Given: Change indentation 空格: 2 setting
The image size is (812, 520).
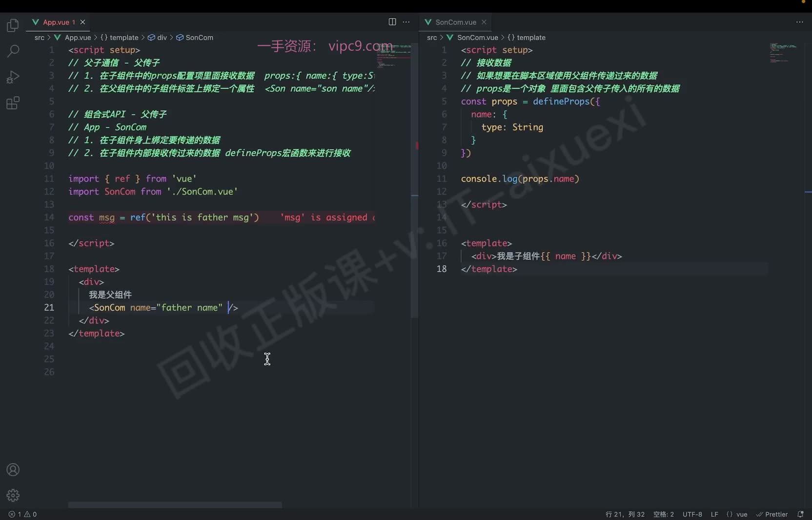Looking at the screenshot, I should pos(664,514).
